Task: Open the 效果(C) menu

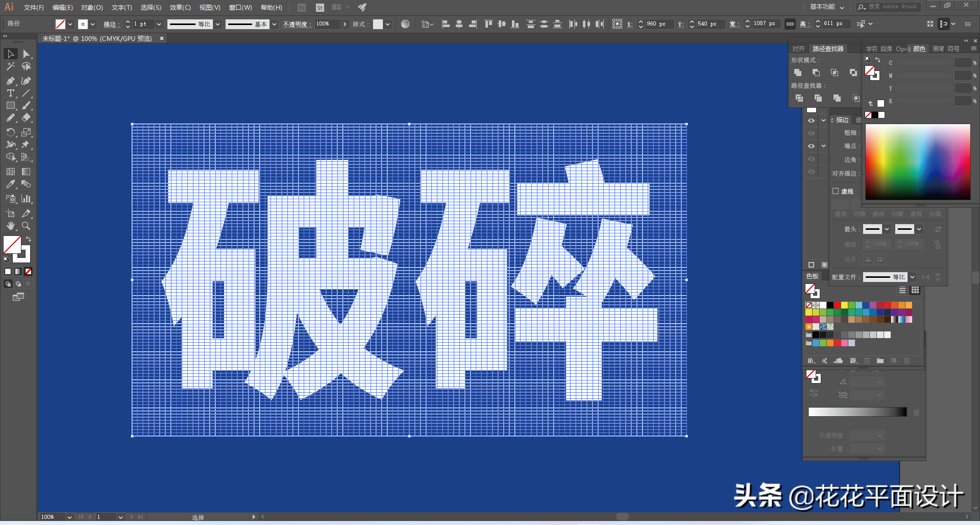Action: [x=180, y=8]
